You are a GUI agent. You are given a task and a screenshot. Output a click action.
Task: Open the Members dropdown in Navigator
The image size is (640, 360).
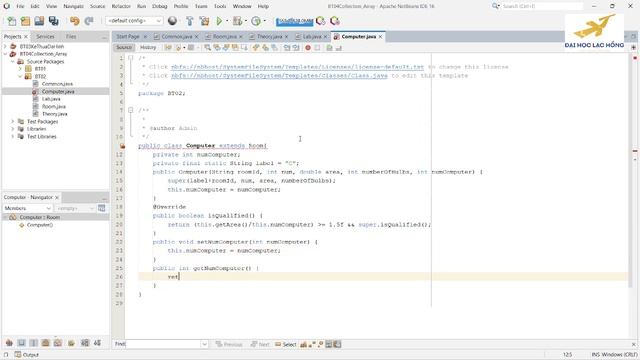(27, 208)
